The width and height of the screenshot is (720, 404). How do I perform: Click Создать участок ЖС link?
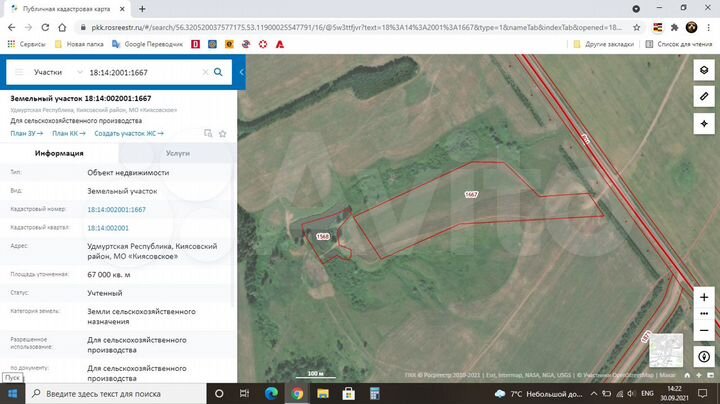pyautogui.click(x=129, y=133)
